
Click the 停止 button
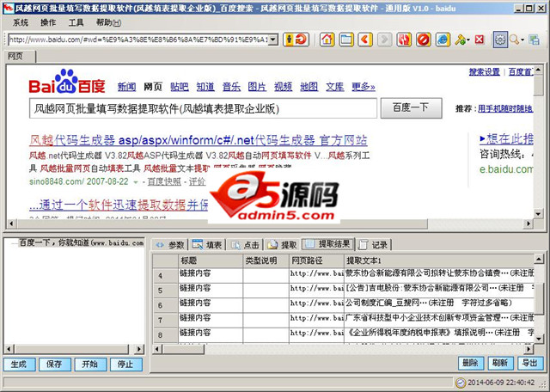tap(126, 364)
